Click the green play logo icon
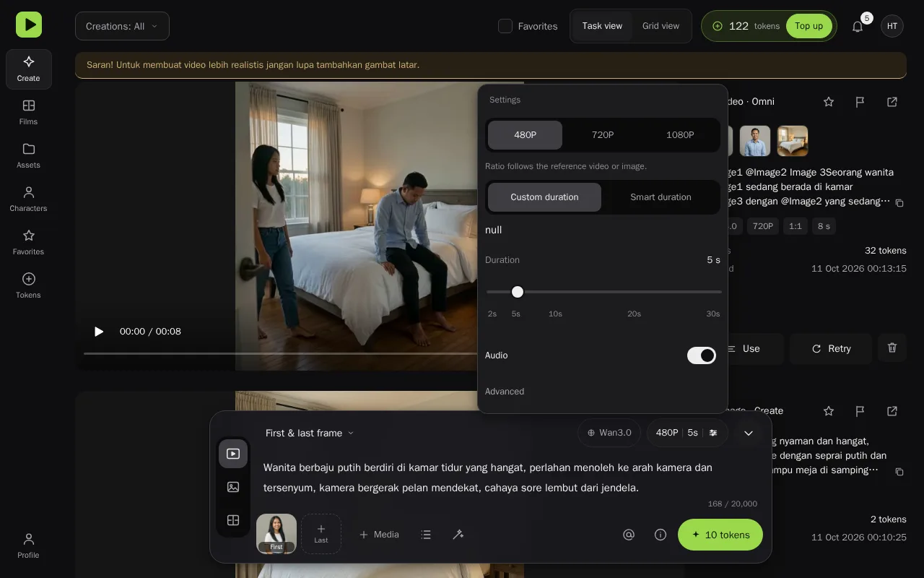Screen dimensions: 924x578 (29, 25)
